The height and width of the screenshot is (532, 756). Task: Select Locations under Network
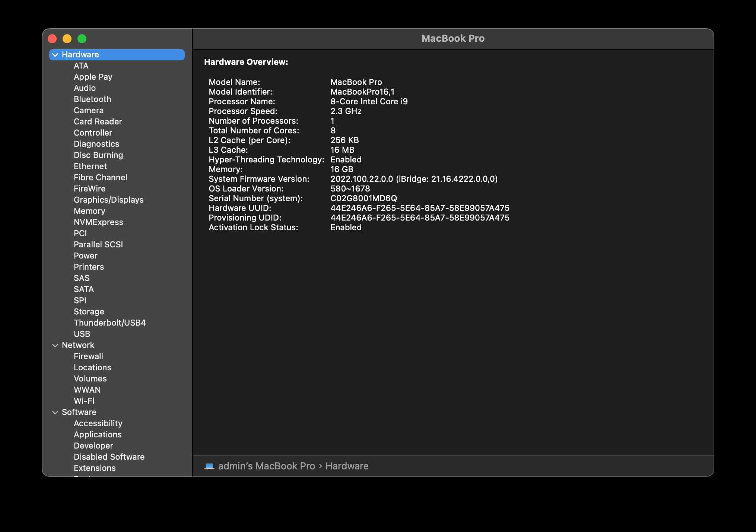pyautogui.click(x=92, y=368)
